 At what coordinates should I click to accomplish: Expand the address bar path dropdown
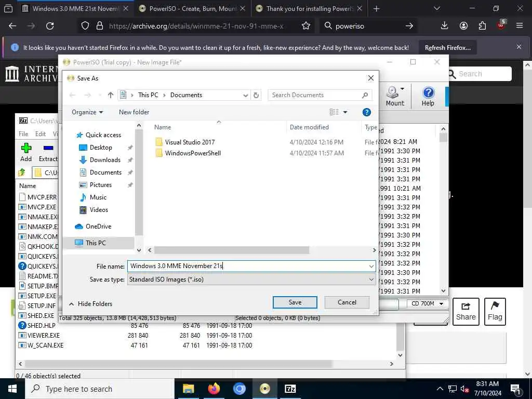coord(245,96)
